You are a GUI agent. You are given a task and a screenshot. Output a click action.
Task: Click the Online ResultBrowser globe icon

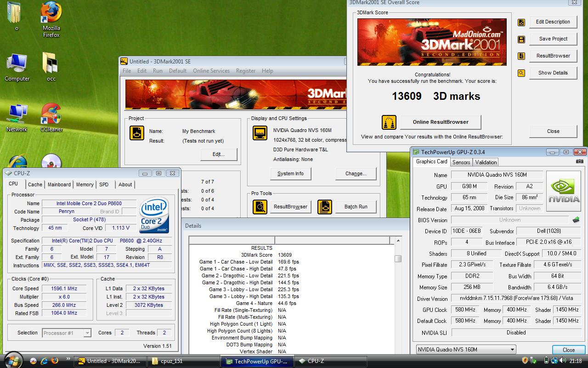(x=389, y=122)
